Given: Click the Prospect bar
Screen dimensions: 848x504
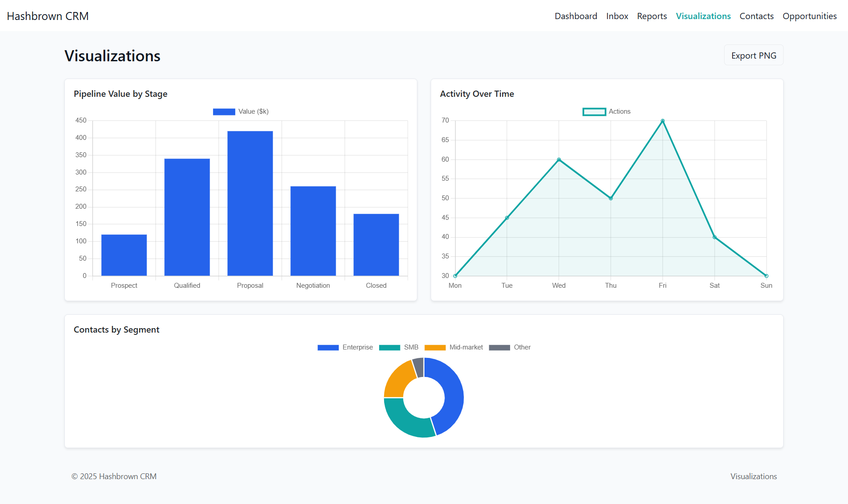Looking at the screenshot, I should click(x=124, y=255).
